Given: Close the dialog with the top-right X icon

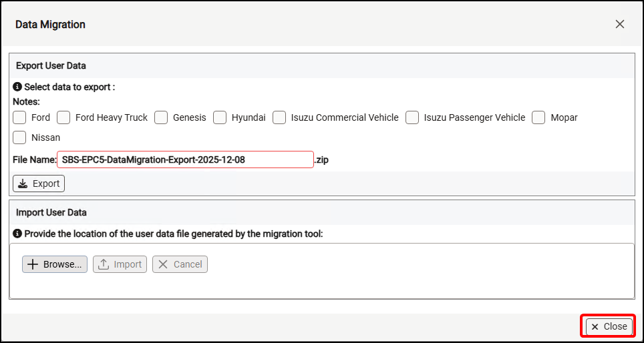Looking at the screenshot, I should [619, 25].
